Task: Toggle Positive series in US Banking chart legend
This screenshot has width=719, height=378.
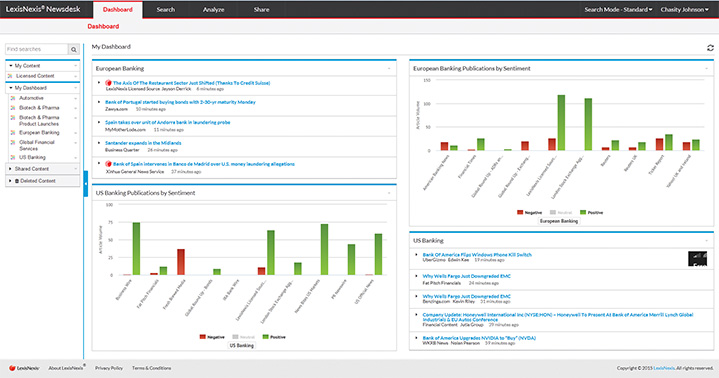Action: [x=274, y=337]
